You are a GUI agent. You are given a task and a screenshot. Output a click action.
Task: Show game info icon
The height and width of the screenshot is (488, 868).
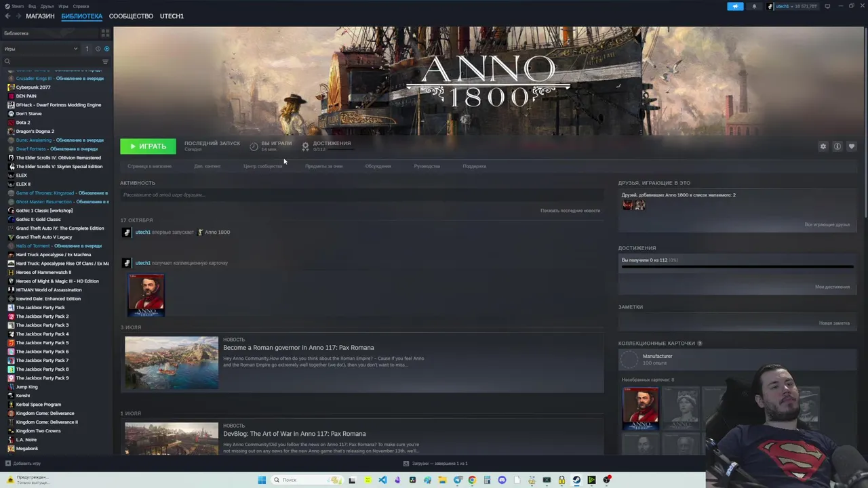(x=837, y=146)
